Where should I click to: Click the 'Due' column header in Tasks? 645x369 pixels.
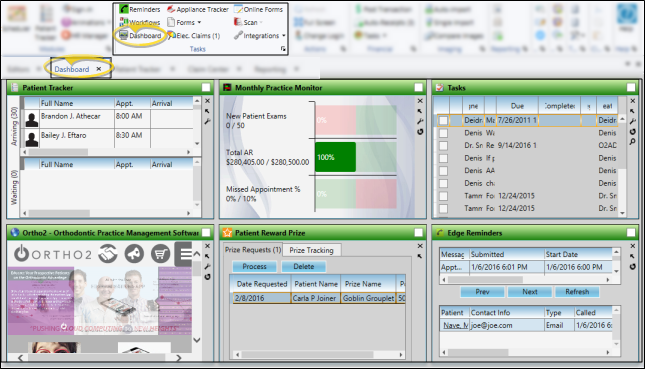517,106
